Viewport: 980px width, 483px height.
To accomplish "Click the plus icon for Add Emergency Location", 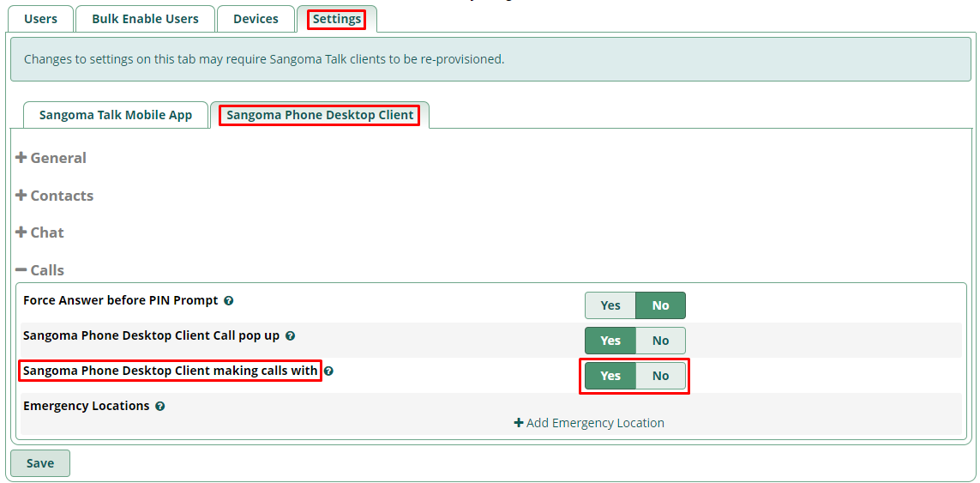I will pyautogui.click(x=519, y=423).
